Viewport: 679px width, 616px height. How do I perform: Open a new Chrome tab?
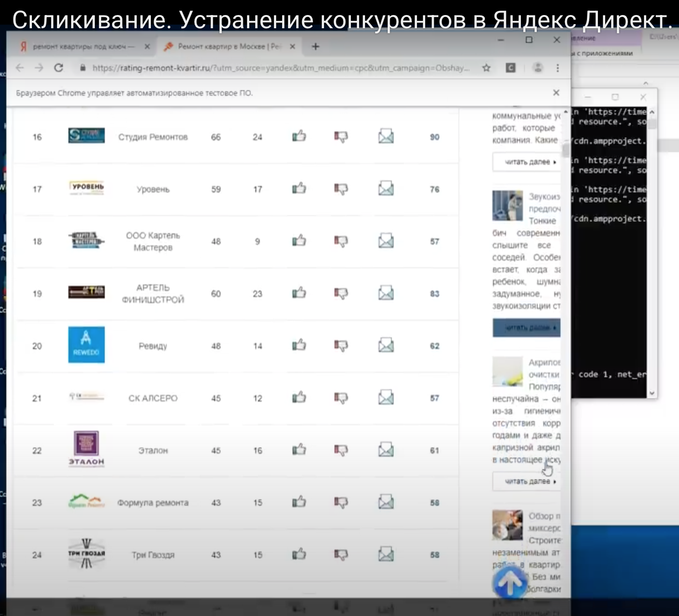tap(315, 46)
